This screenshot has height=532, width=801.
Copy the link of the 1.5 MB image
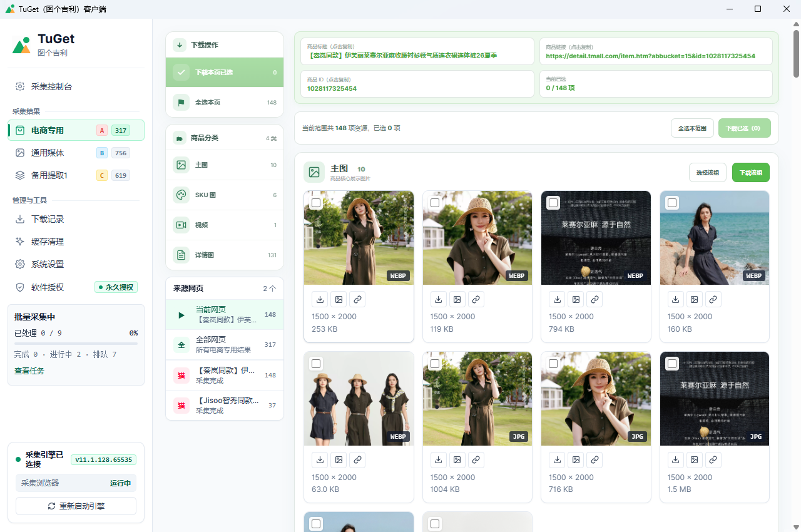713,460
